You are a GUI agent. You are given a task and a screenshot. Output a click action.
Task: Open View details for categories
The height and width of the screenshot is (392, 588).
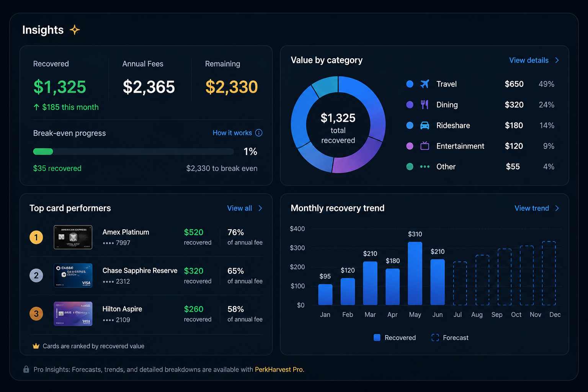pos(529,60)
